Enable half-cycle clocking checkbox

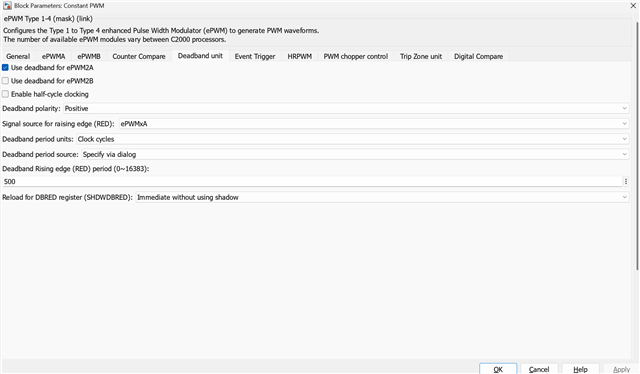coord(5,94)
